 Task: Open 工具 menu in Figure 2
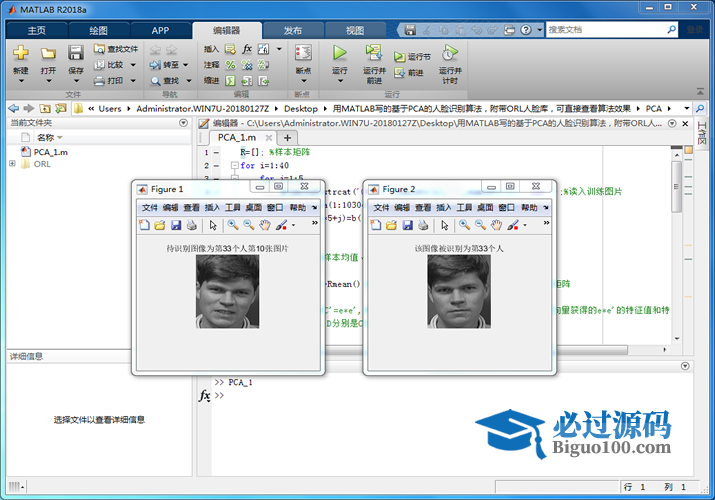tap(464, 208)
